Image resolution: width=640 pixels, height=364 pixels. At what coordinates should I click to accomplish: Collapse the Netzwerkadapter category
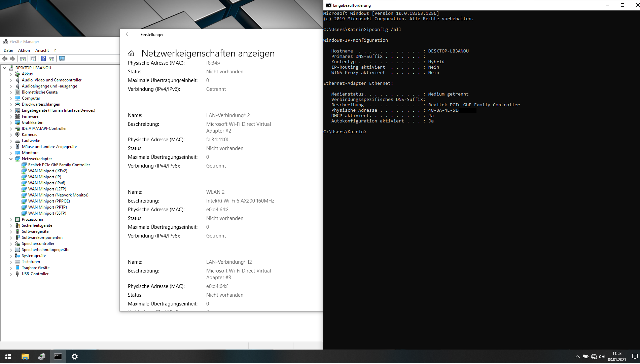point(11,159)
